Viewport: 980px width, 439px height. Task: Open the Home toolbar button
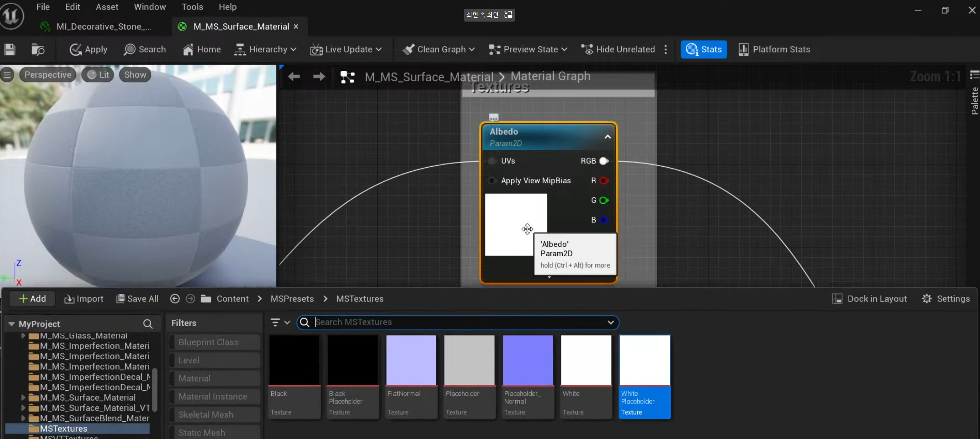[x=201, y=49]
